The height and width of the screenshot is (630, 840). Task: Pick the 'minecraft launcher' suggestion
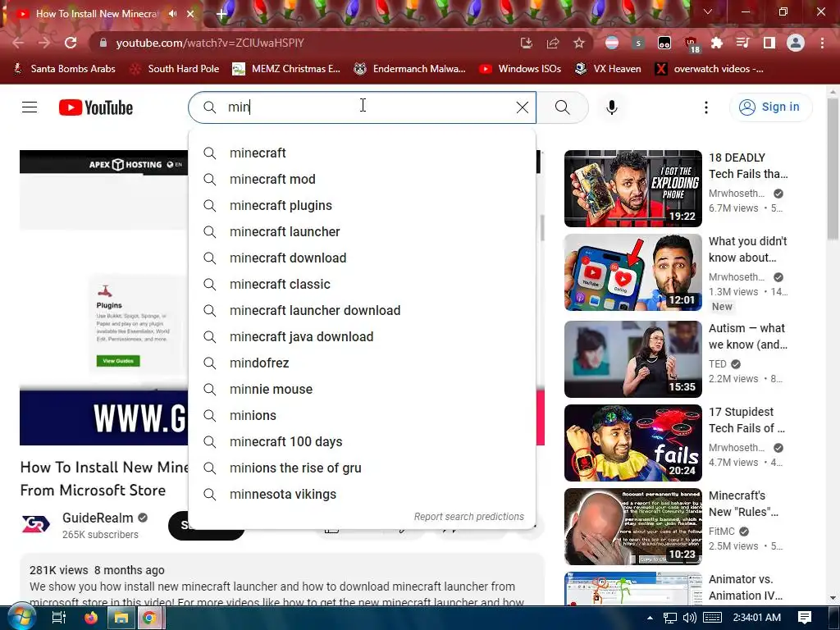362,232
